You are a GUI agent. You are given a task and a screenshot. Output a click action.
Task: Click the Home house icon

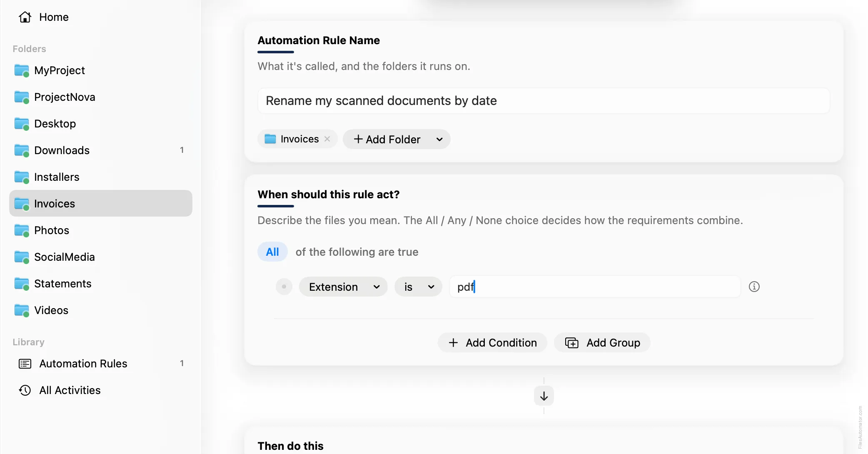coord(25,17)
